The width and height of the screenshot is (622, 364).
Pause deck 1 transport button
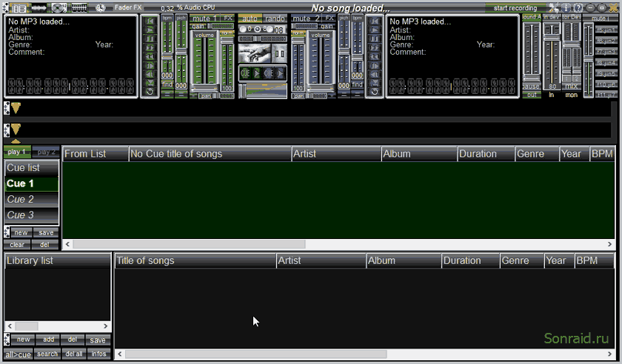(150, 39)
